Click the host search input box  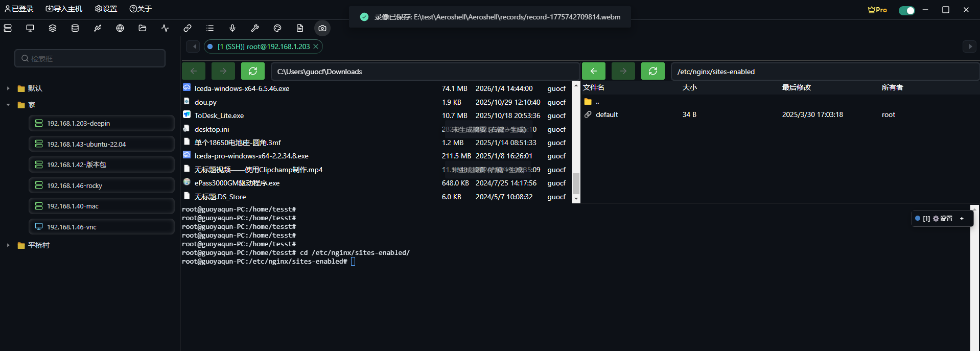(x=90, y=59)
